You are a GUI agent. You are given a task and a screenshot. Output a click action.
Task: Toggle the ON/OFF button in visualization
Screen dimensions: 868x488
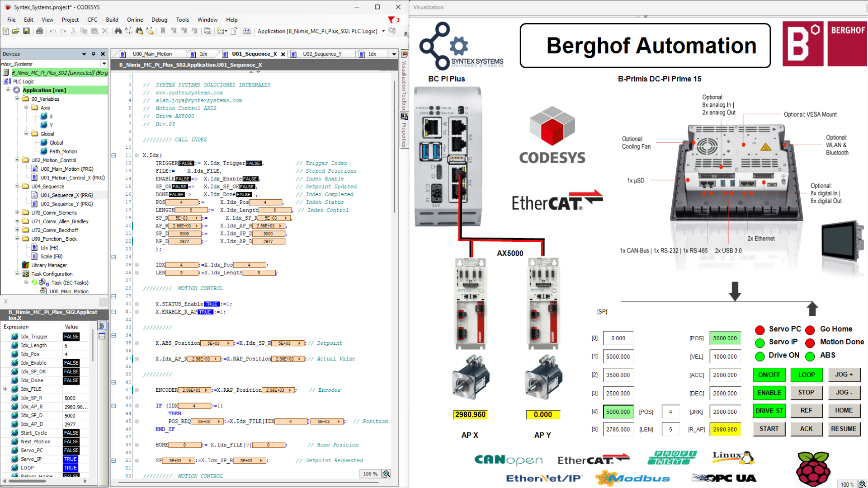769,375
